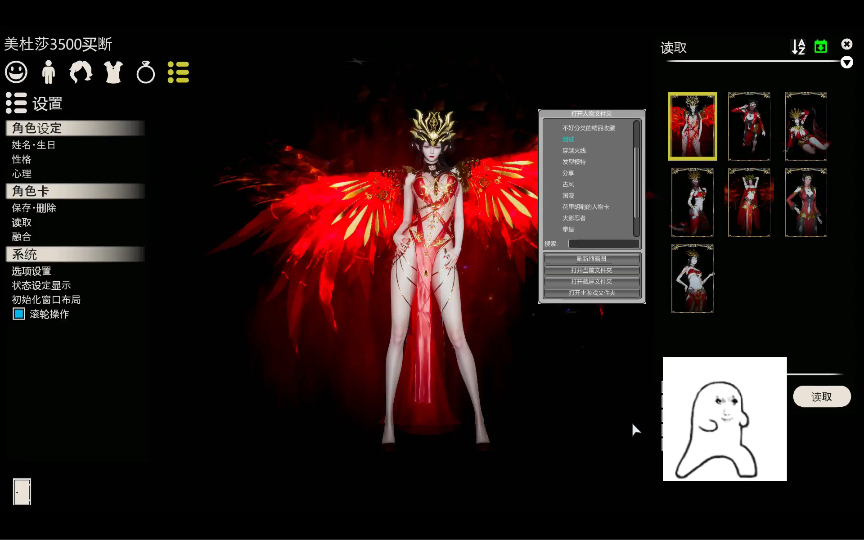Collapse the load panel with down-arrow button
Image resolution: width=864 pixels, height=540 pixels.
pos(847,62)
